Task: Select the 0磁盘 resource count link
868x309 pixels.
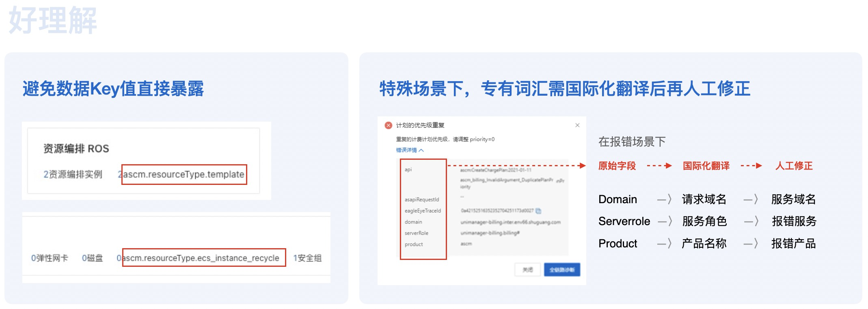Action: point(92,258)
